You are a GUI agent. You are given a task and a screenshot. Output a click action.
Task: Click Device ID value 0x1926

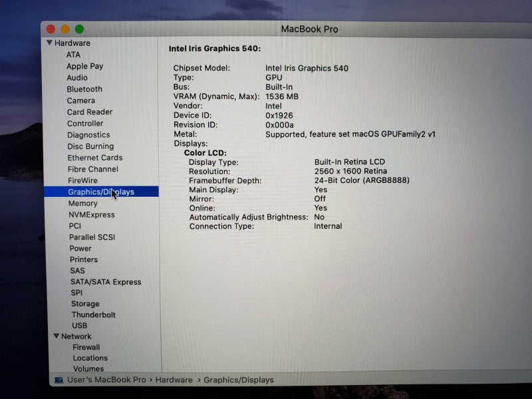(279, 116)
